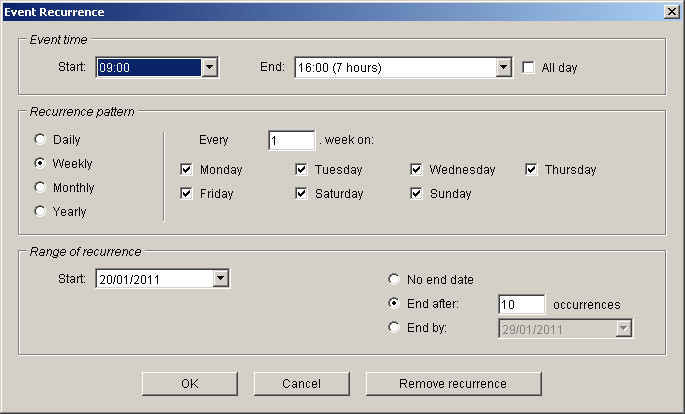Open the End time dropdown arrow

(504, 67)
